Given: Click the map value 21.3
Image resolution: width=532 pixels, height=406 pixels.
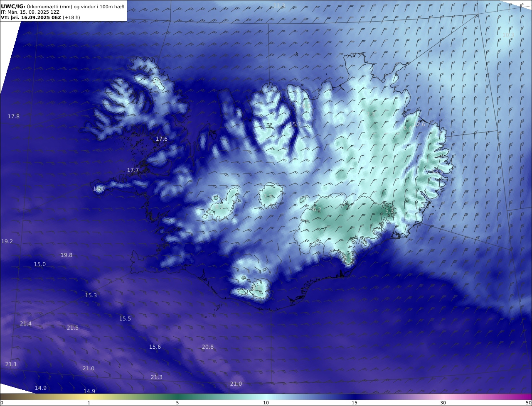Looking at the screenshot, I should pos(157,377).
